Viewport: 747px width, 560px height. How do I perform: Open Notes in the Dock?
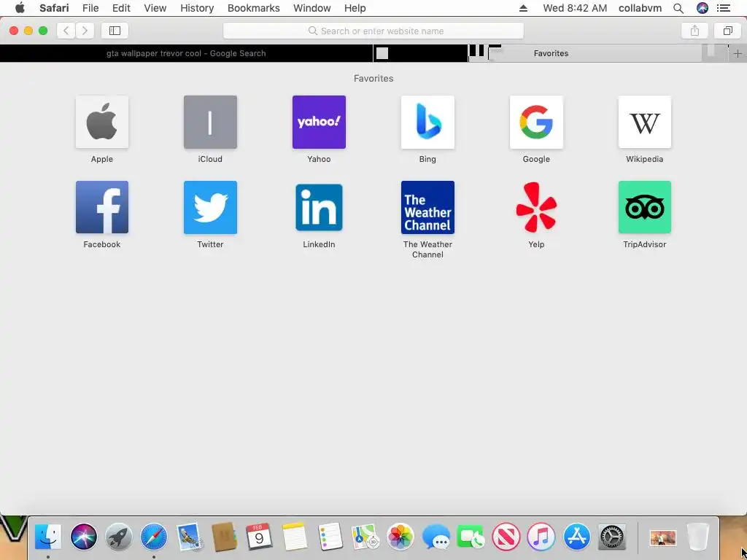click(x=295, y=537)
